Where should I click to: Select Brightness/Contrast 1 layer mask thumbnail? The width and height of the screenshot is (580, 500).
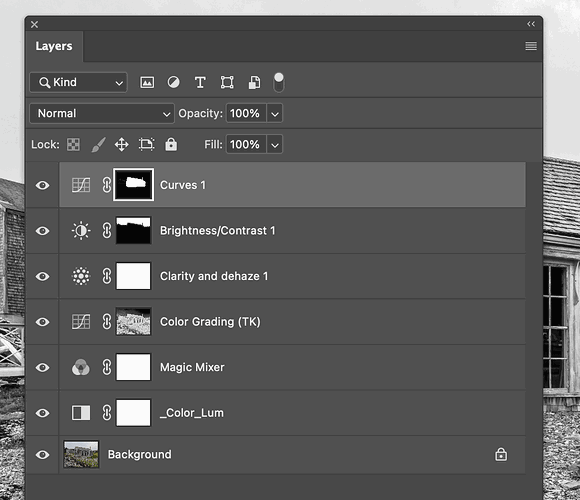tap(134, 230)
